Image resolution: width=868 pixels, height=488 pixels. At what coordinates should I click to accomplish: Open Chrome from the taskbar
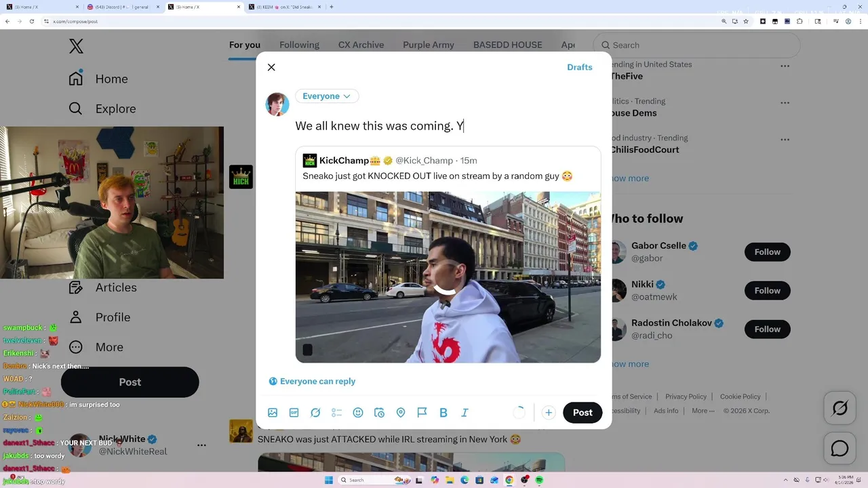click(509, 480)
